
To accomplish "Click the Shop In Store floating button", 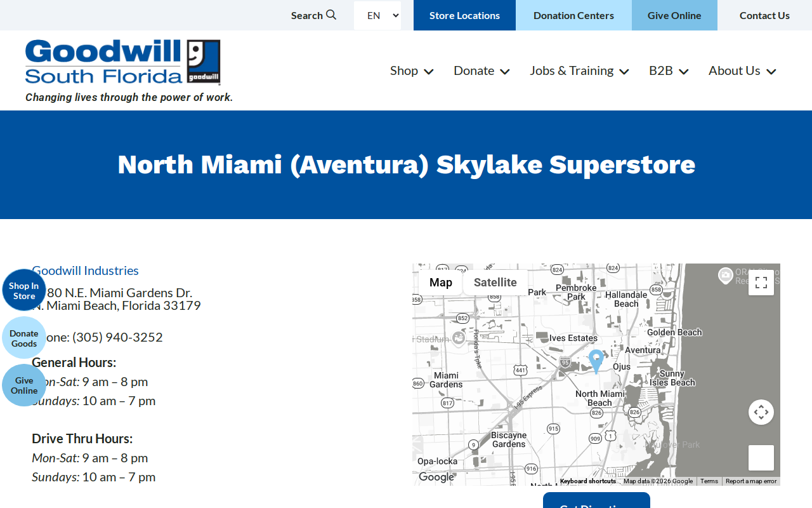I will [x=24, y=290].
